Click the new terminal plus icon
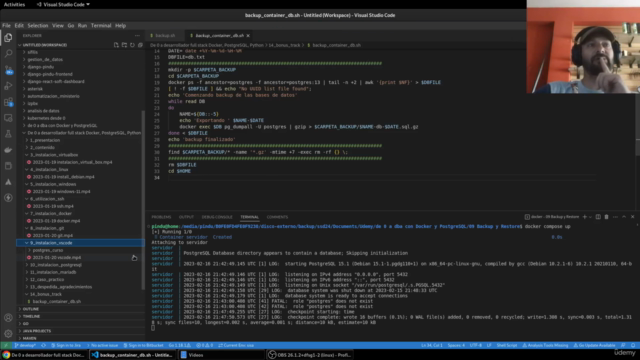Viewport: 640px width, 360px height. tap(584, 217)
